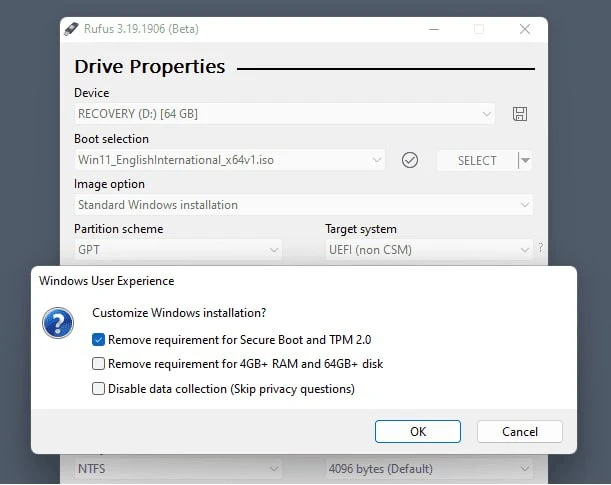611x485 pixels.
Task: Expand the Boot selection dropdown
Action: 230,160
